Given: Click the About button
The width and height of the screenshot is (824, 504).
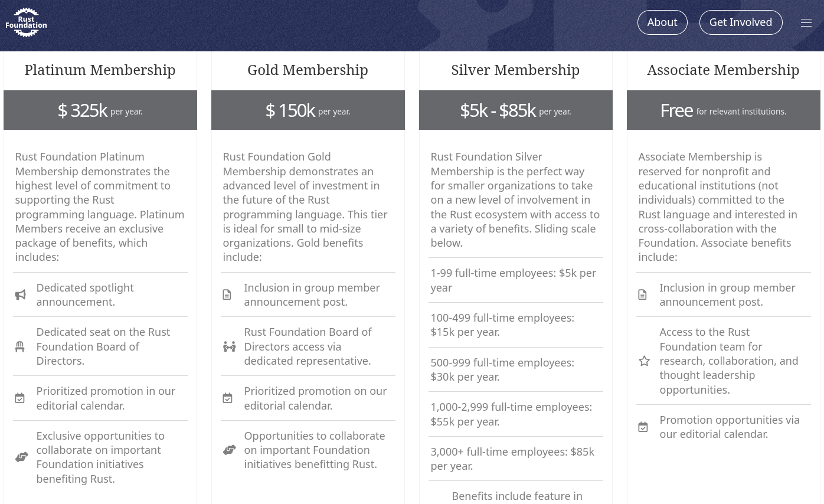Looking at the screenshot, I should (662, 22).
